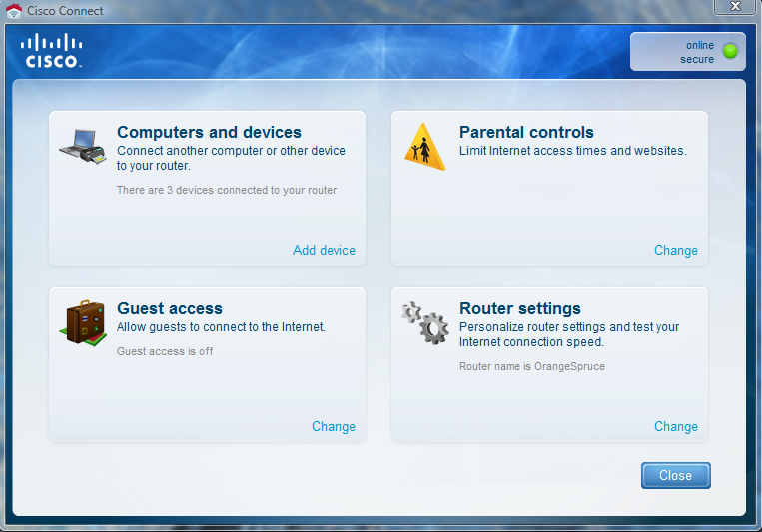Open Change link under Parental controls

pos(675,250)
